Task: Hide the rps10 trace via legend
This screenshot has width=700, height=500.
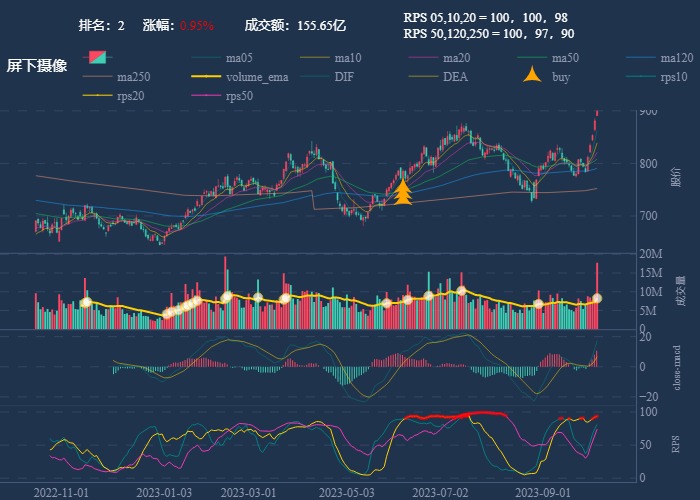Action: click(x=674, y=77)
